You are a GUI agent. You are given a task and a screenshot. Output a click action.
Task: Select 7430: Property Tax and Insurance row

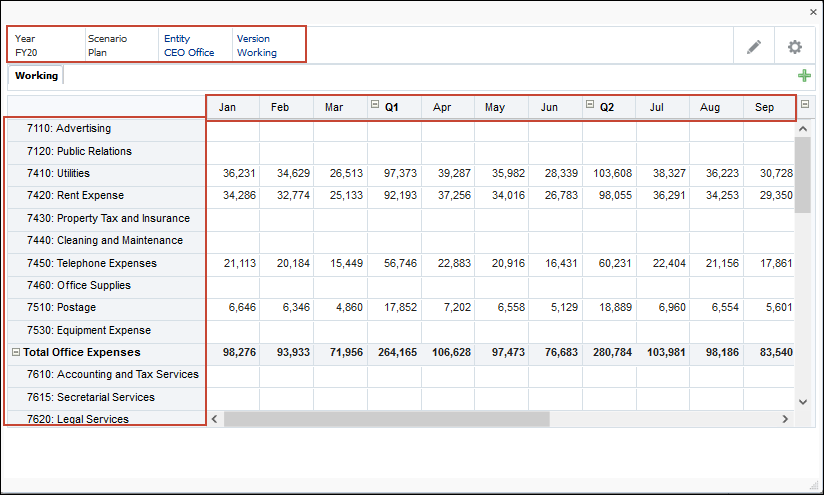106,218
